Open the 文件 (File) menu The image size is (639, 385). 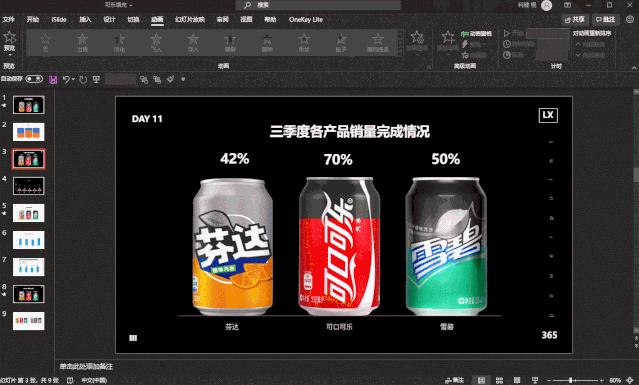point(8,20)
